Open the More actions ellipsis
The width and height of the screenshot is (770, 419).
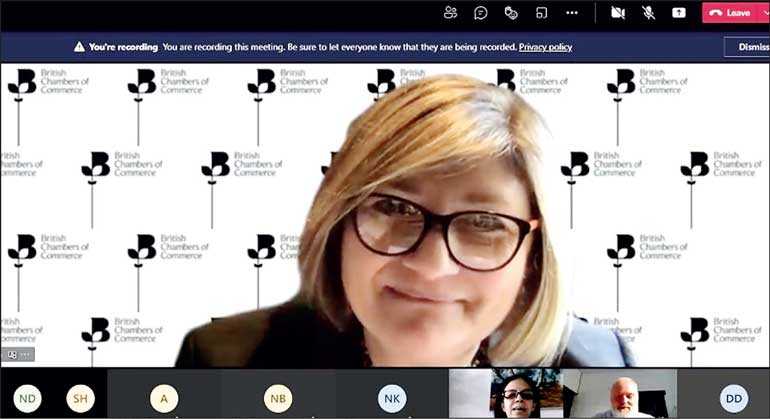point(572,13)
